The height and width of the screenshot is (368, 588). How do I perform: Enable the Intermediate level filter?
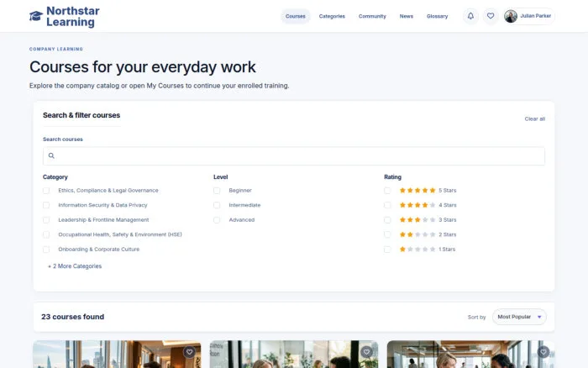(x=217, y=205)
